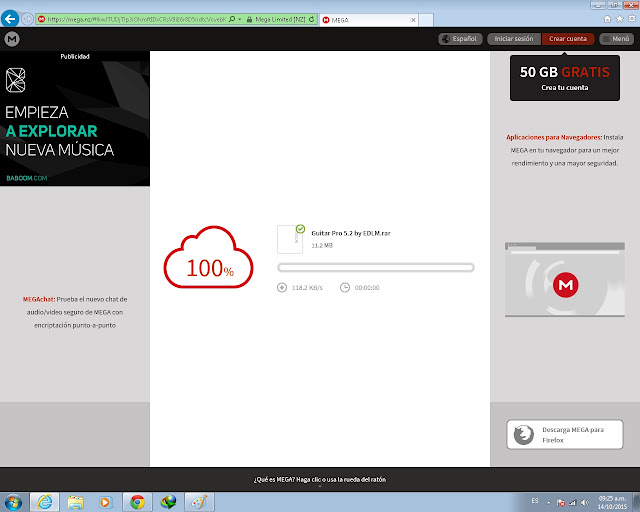Click the address bar URL field

click(137, 19)
